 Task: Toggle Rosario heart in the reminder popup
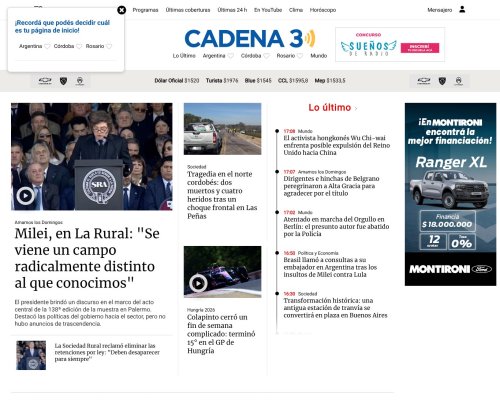[x=109, y=46]
